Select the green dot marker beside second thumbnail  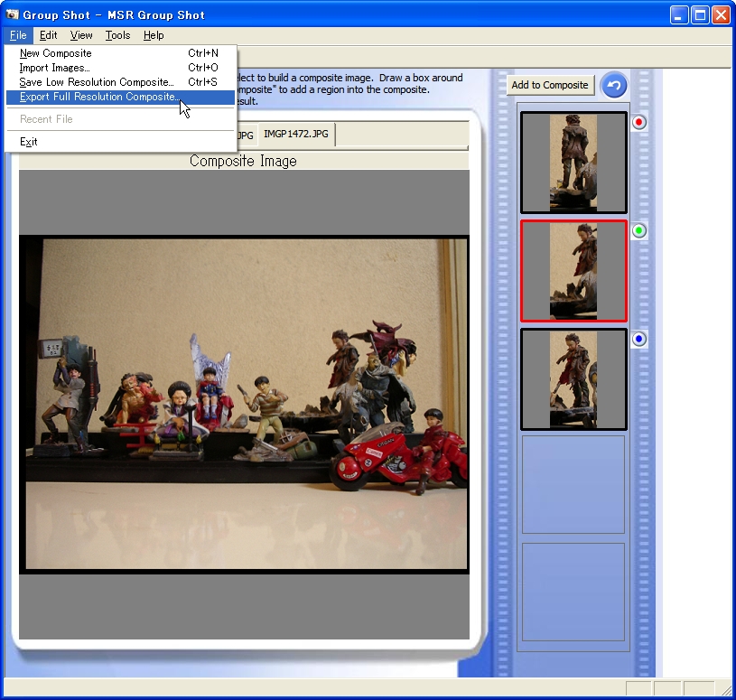coord(638,231)
